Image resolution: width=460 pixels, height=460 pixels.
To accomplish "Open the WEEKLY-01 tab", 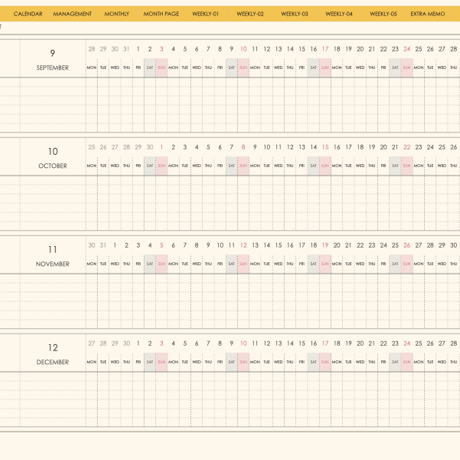I will (205, 14).
